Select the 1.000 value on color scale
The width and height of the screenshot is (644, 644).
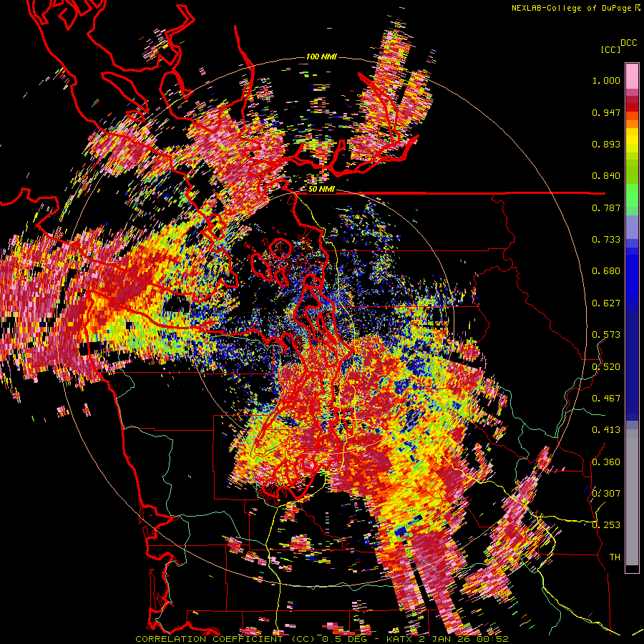tap(606, 80)
